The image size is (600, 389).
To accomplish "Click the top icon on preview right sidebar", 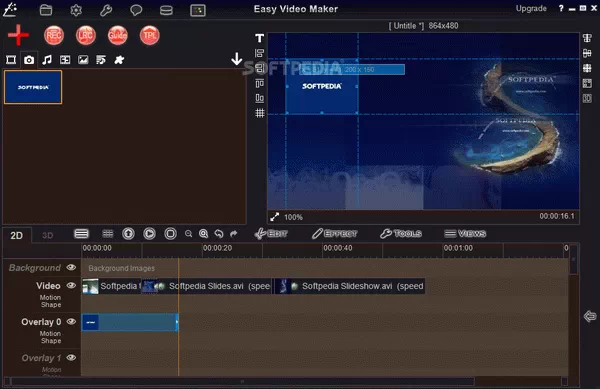I will 587,38.
